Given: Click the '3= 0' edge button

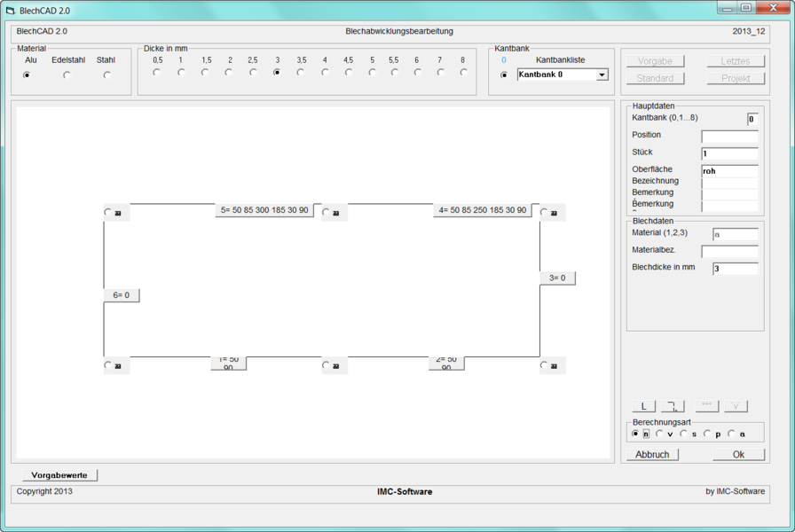Looking at the screenshot, I should tap(557, 278).
